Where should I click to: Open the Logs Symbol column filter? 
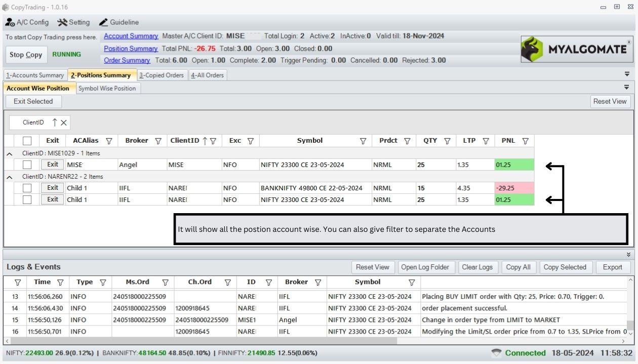point(412,282)
